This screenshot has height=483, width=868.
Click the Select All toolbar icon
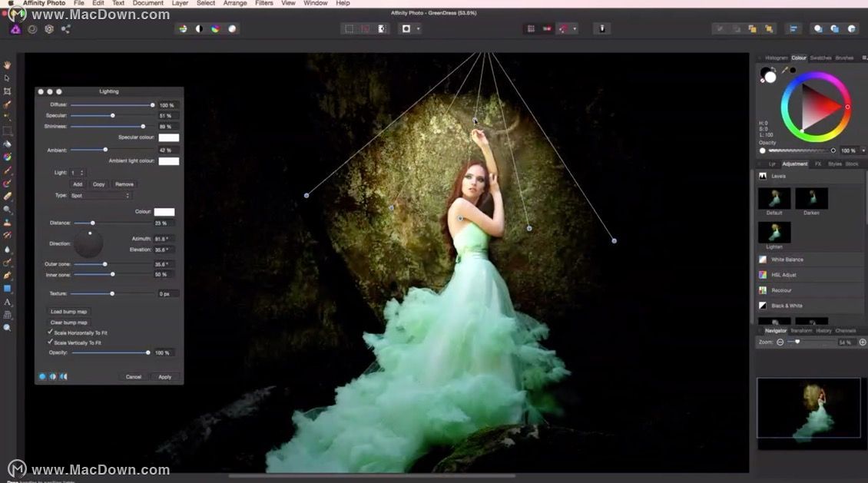click(349, 28)
